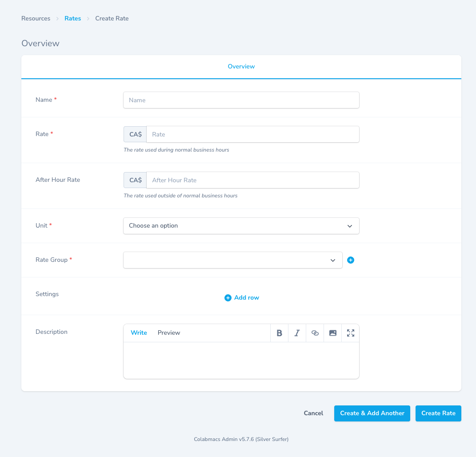The image size is (476, 457).
Task: Create a new Rate Group with the plus icon
Action: [351, 260]
